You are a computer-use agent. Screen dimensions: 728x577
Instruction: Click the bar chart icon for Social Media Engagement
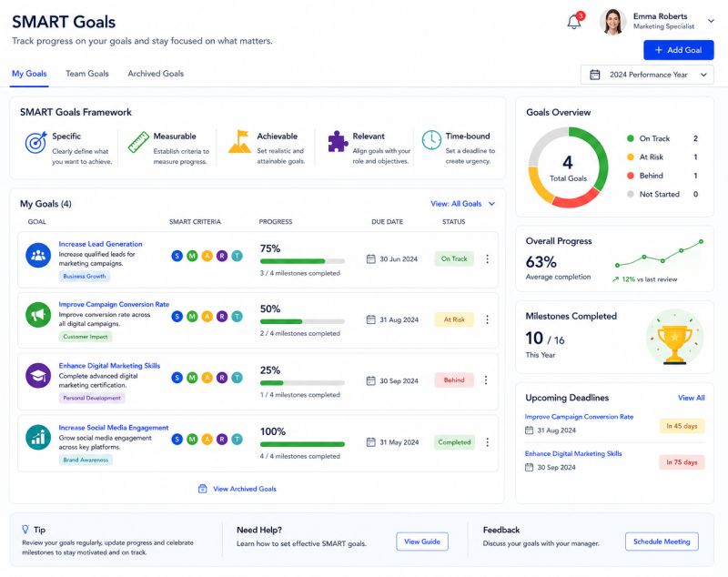point(38,437)
